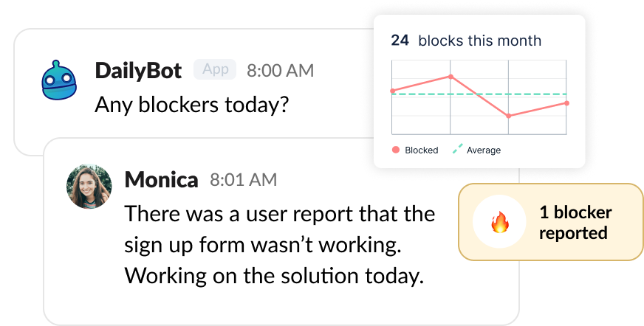Click the '24 blocks this month' heading
The width and height of the screenshot is (644, 326).
click(x=466, y=41)
